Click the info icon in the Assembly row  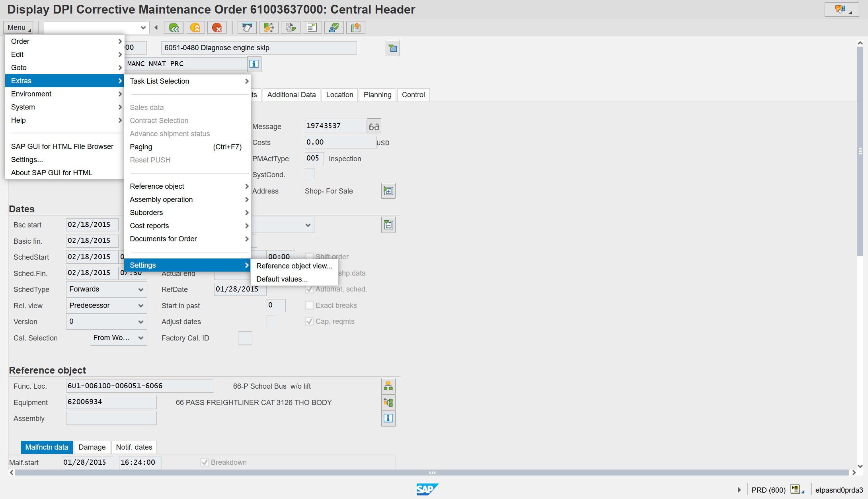388,419
